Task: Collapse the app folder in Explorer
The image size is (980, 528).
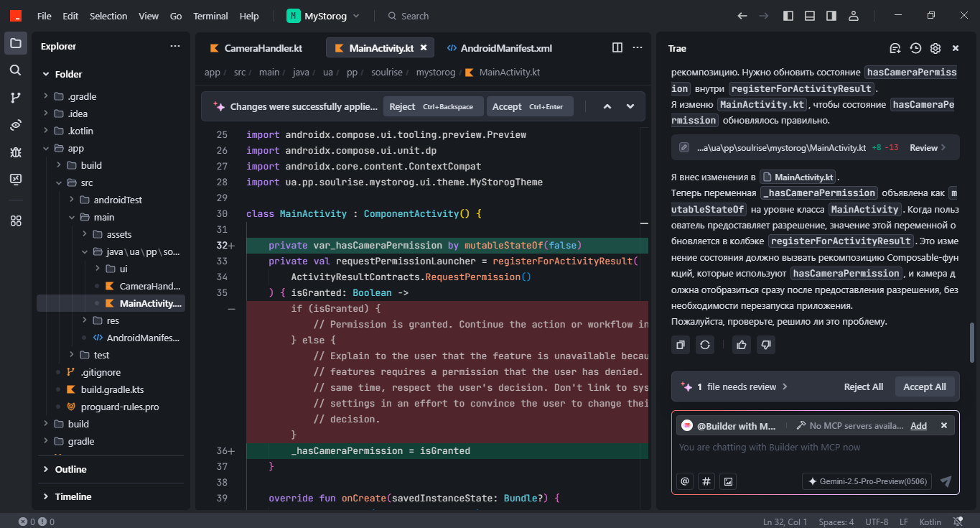Action: (x=45, y=148)
